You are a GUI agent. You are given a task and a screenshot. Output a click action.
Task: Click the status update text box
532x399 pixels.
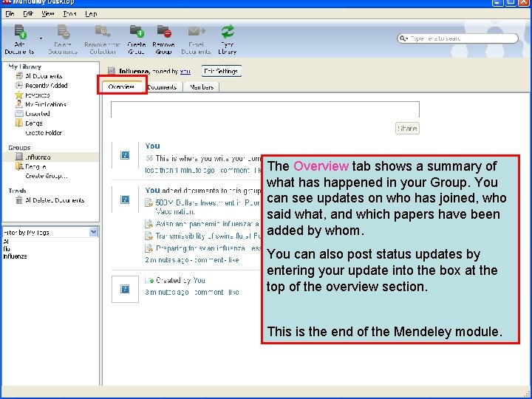265,109
